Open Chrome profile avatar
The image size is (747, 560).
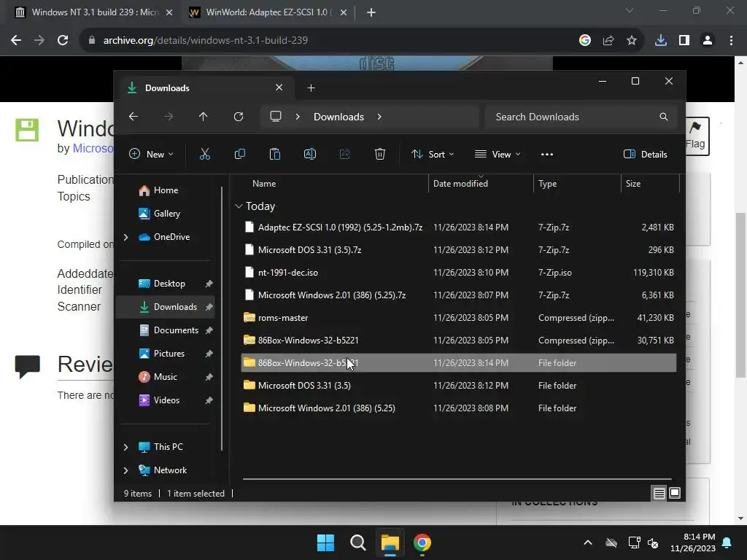click(708, 41)
